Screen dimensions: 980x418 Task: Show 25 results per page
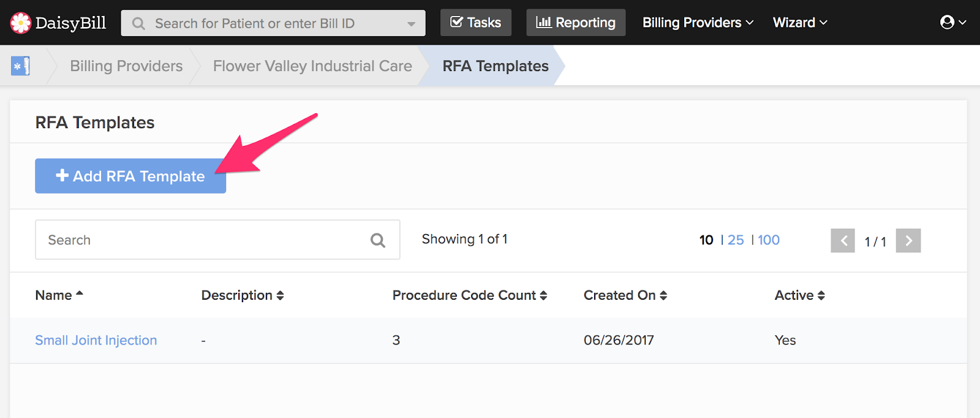click(736, 240)
